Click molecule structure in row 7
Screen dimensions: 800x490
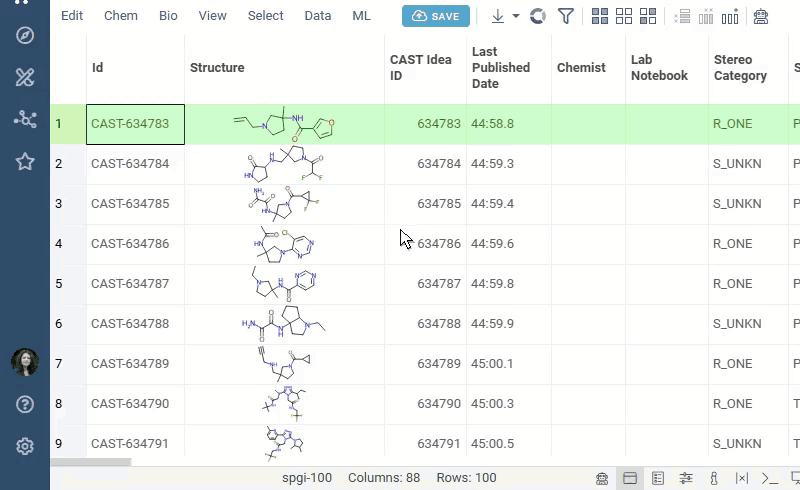(x=284, y=364)
